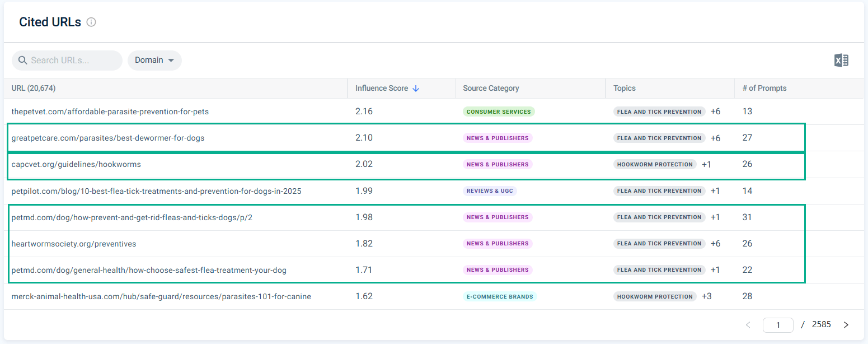The width and height of the screenshot is (868, 344).
Task: Sort by URL column header
Action: 34,89
